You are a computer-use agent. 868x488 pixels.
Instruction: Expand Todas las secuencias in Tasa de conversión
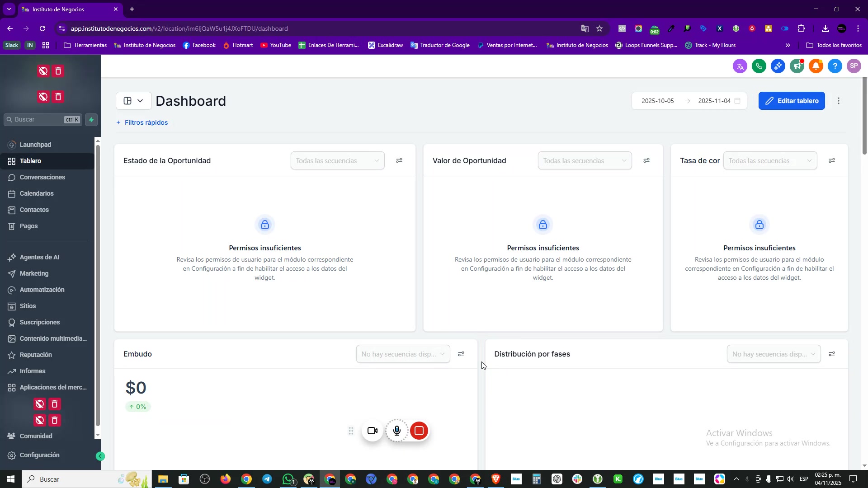tap(770, 161)
